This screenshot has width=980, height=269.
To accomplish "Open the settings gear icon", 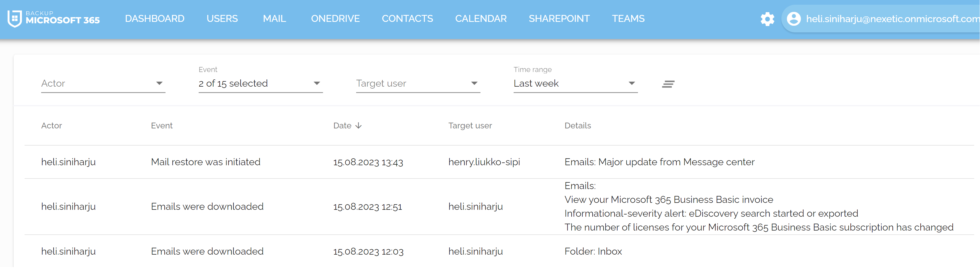I will click(767, 19).
